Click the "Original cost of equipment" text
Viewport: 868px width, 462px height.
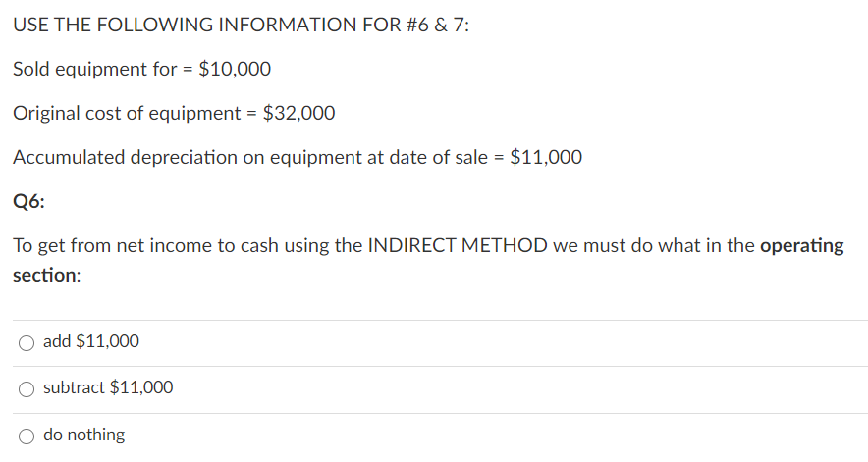(x=127, y=114)
